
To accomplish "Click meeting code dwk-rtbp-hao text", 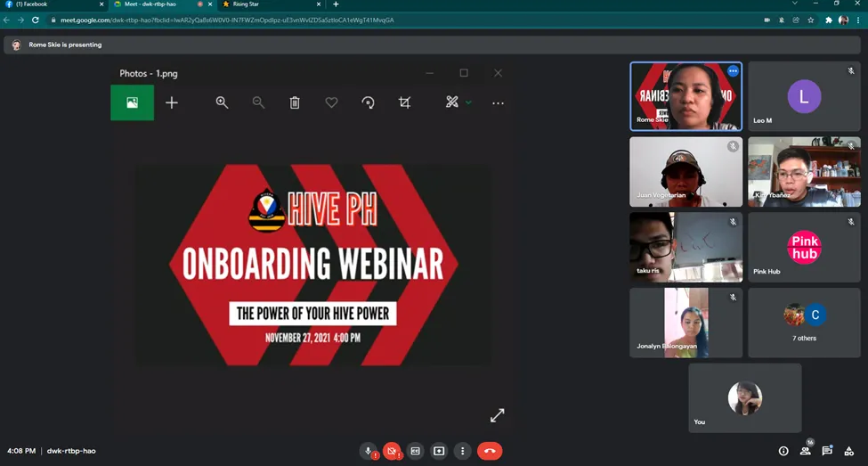I will click(x=71, y=451).
